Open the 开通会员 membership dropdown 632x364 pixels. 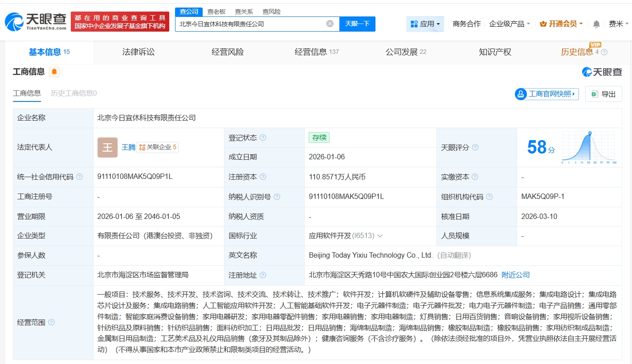click(x=561, y=24)
